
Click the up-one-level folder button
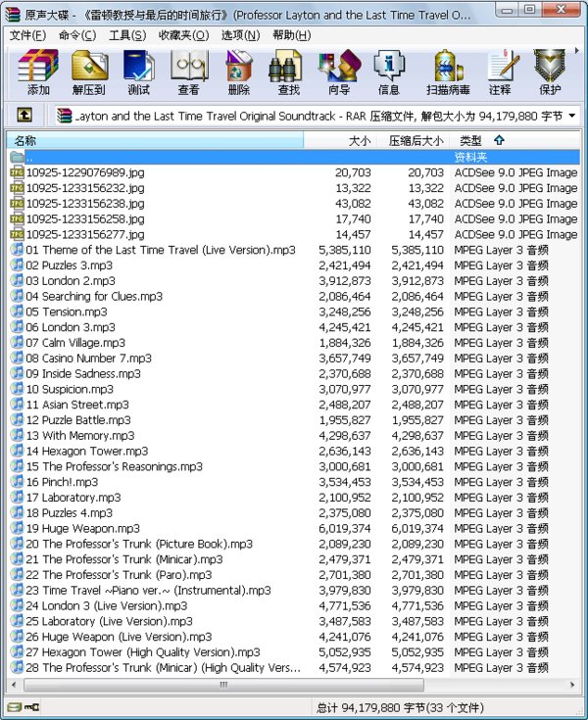24,115
